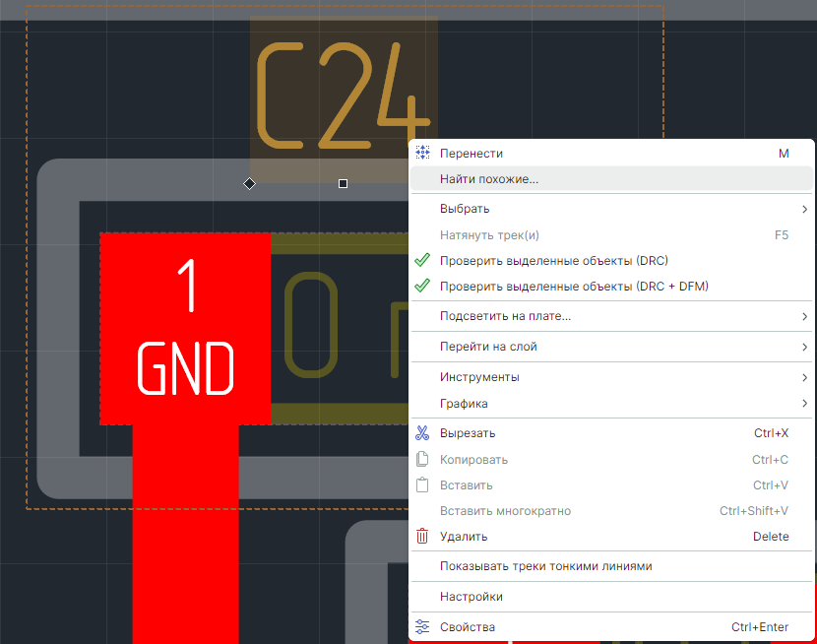Select Найти похожие… menu entry
The width and height of the screenshot is (817, 644).
click(611, 178)
